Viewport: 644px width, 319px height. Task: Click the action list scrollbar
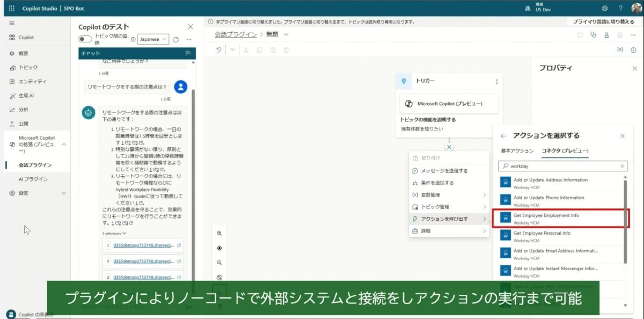[625, 222]
